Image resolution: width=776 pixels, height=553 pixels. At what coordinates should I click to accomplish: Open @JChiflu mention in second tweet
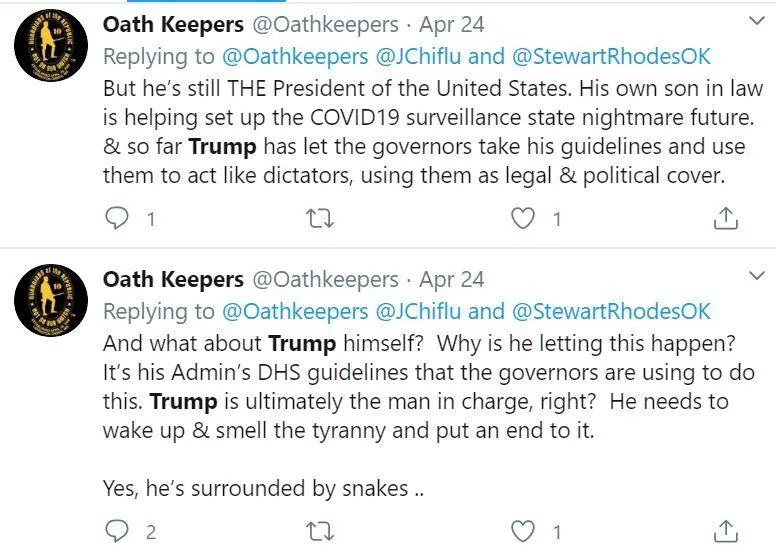[x=418, y=311]
